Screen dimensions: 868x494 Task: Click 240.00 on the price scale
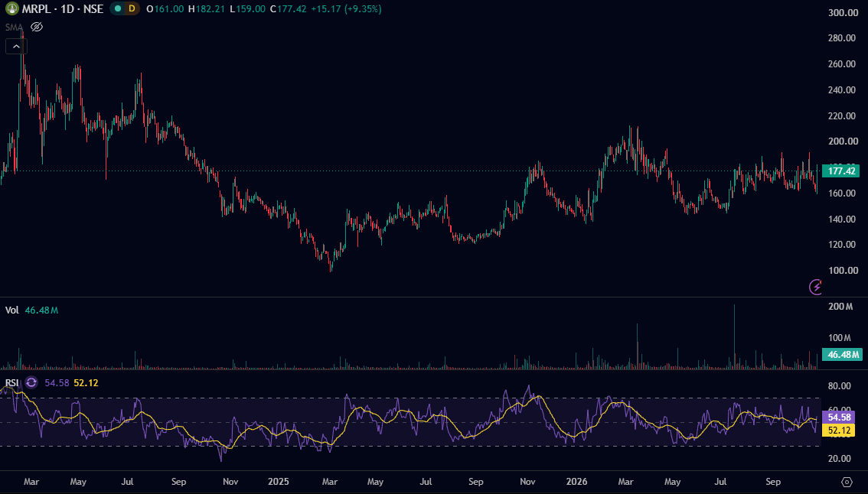click(842, 90)
